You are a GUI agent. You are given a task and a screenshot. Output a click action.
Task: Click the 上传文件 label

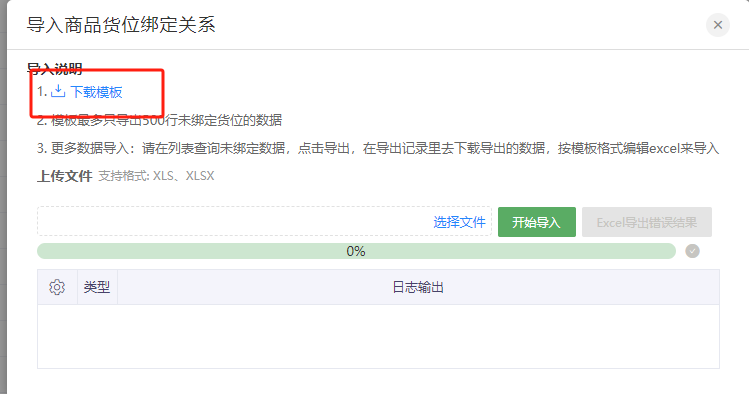64,176
